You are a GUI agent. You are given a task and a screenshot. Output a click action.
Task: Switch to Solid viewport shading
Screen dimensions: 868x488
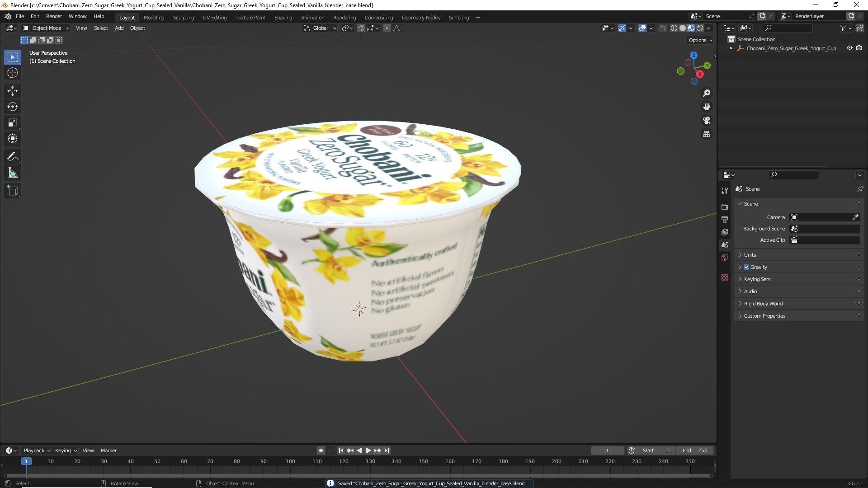coord(683,28)
